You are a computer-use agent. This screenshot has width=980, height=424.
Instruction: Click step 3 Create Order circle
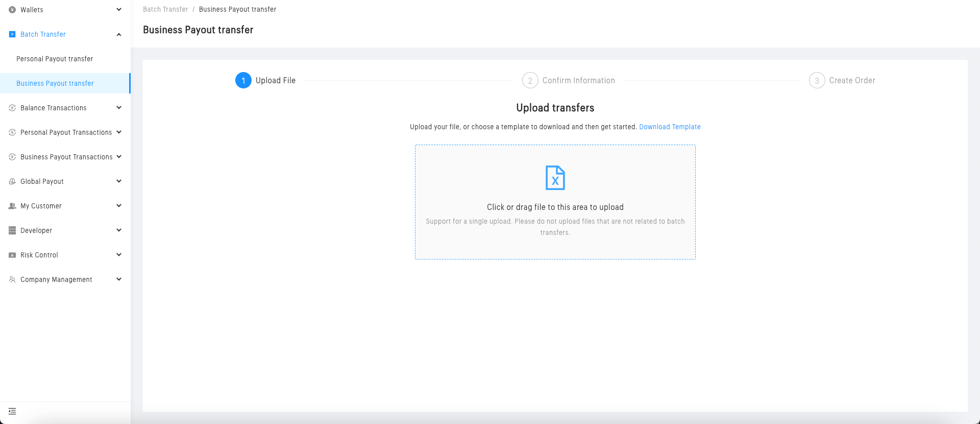click(x=817, y=80)
